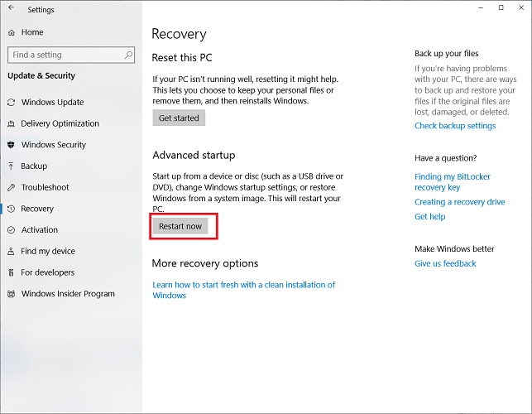Screen dimensions: 532x414
Task: Click the search magnifier icon
Action: point(128,55)
